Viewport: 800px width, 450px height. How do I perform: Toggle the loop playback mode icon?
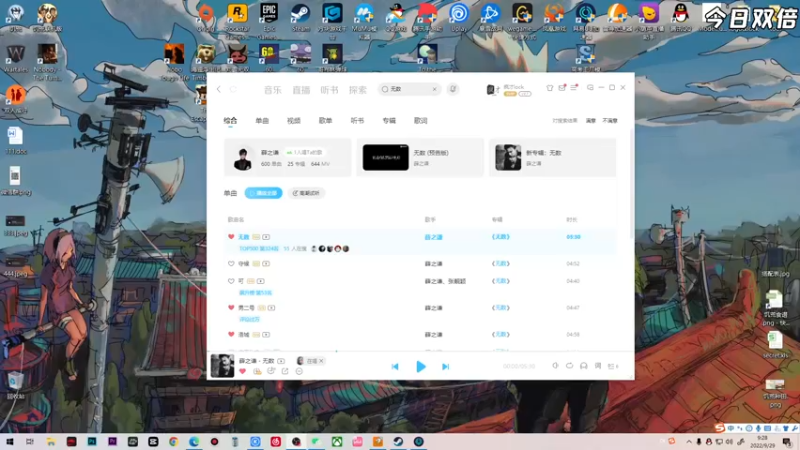pyautogui.click(x=569, y=366)
